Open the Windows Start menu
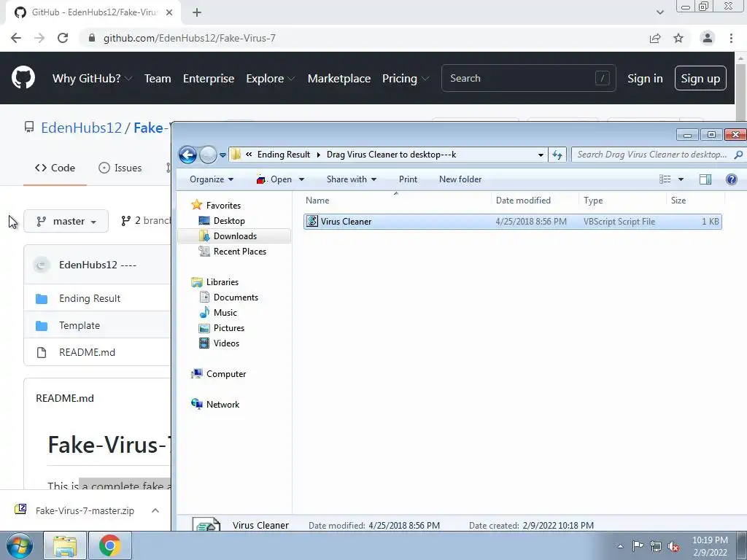 (18, 545)
